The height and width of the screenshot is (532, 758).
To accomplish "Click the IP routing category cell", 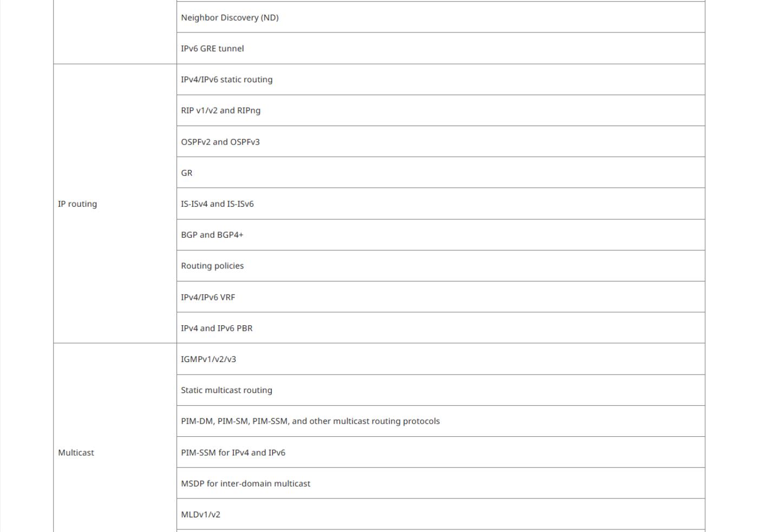I will (x=115, y=203).
